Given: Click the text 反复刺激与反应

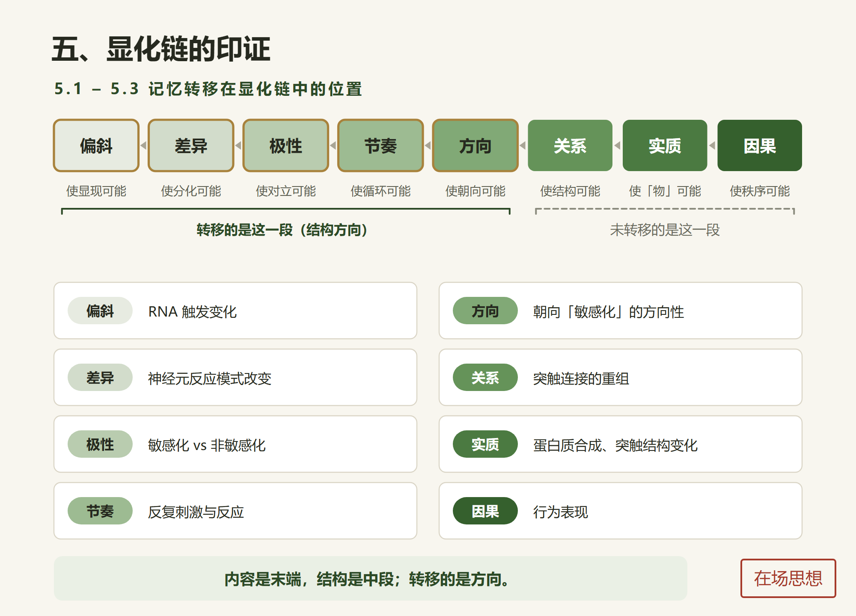Looking at the screenshot, I should point(196,512).
